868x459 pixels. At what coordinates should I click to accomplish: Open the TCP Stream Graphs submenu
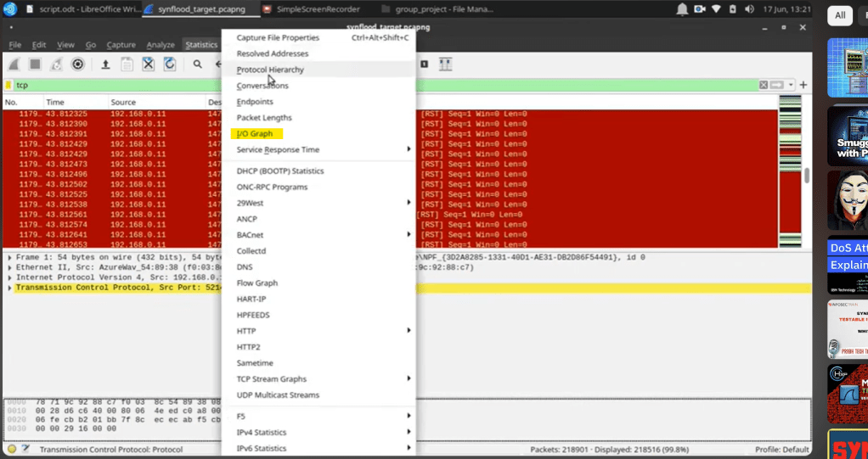pos(272,379)
